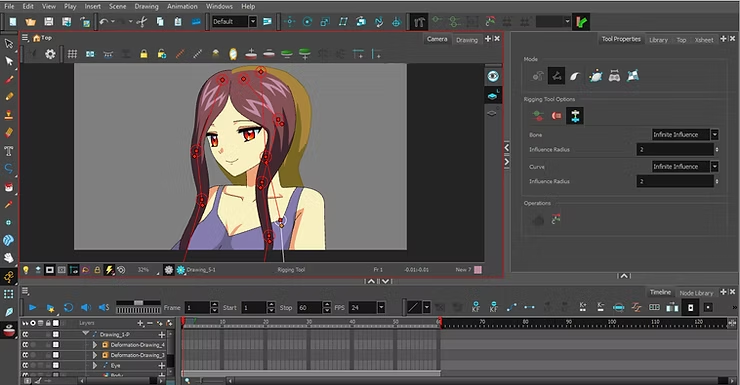Toggle sound playback speaker

coord(86,308)
